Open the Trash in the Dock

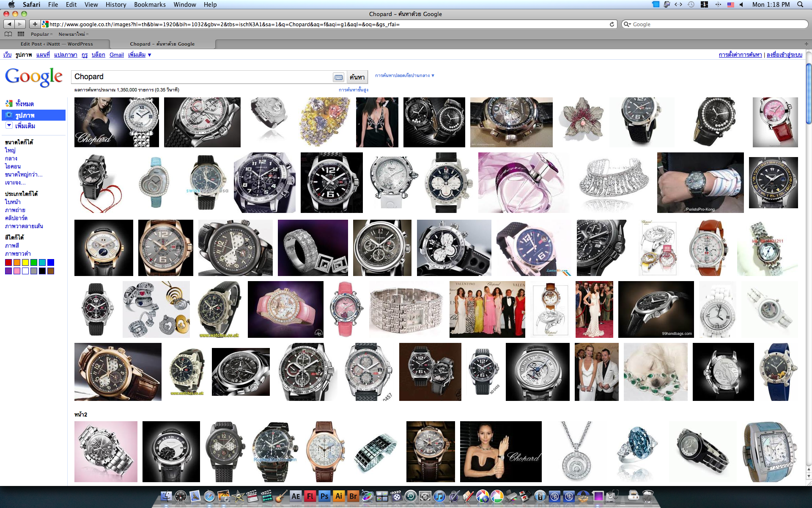click(648, 496)
